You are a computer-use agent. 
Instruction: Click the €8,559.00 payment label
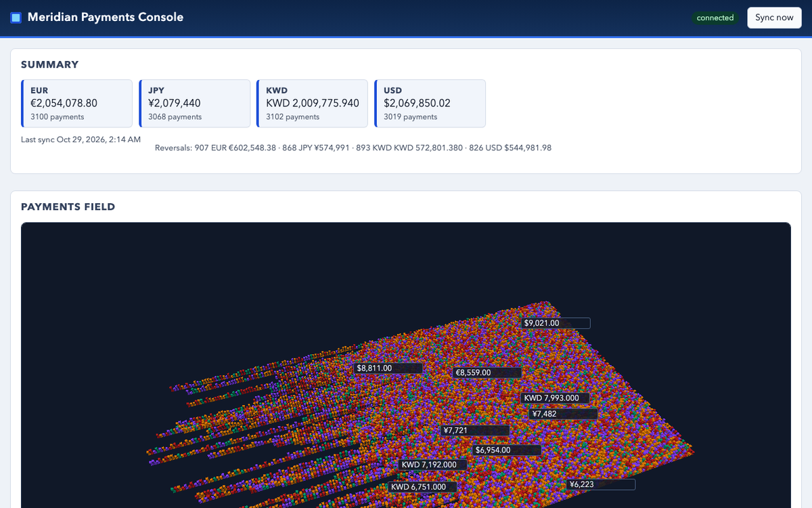(487, 373)
